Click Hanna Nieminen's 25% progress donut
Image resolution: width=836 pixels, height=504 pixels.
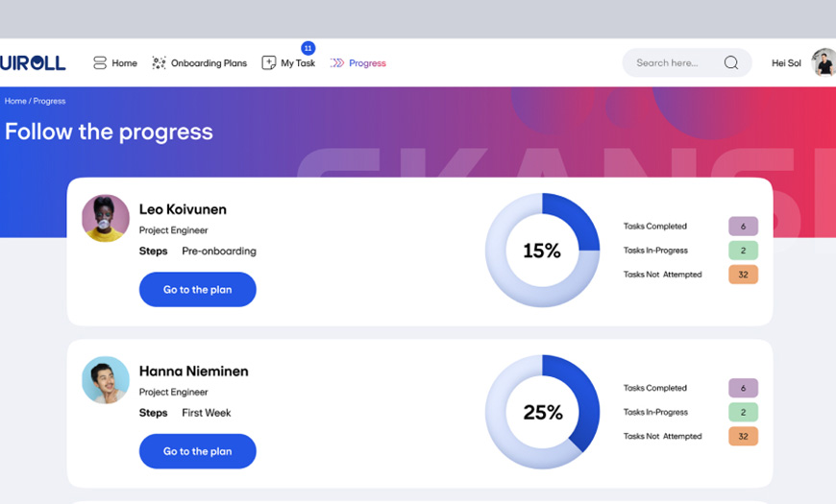tap(542, 412)
